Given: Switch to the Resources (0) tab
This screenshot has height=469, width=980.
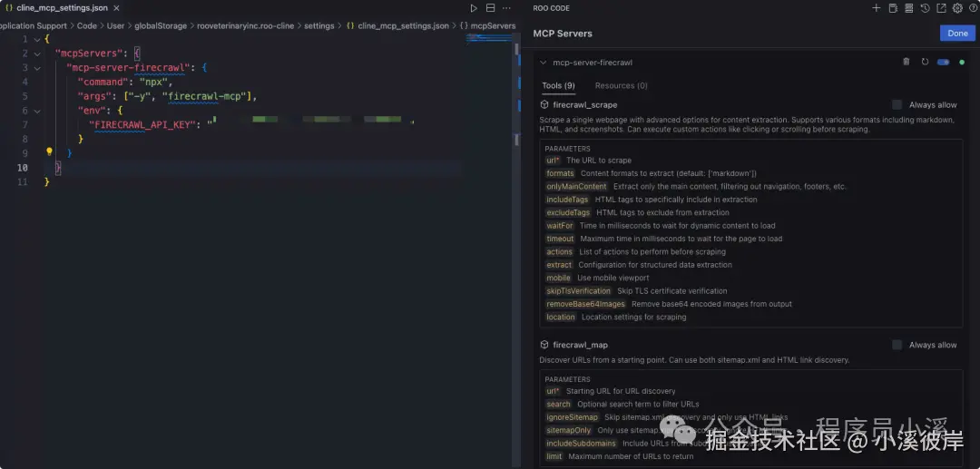Looking at the screenshot, I should coord(622,85).
